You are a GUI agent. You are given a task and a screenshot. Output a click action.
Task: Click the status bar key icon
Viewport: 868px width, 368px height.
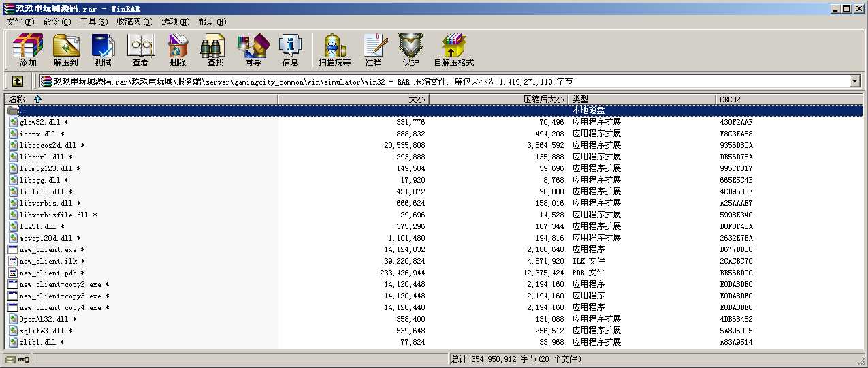[24, 359]
